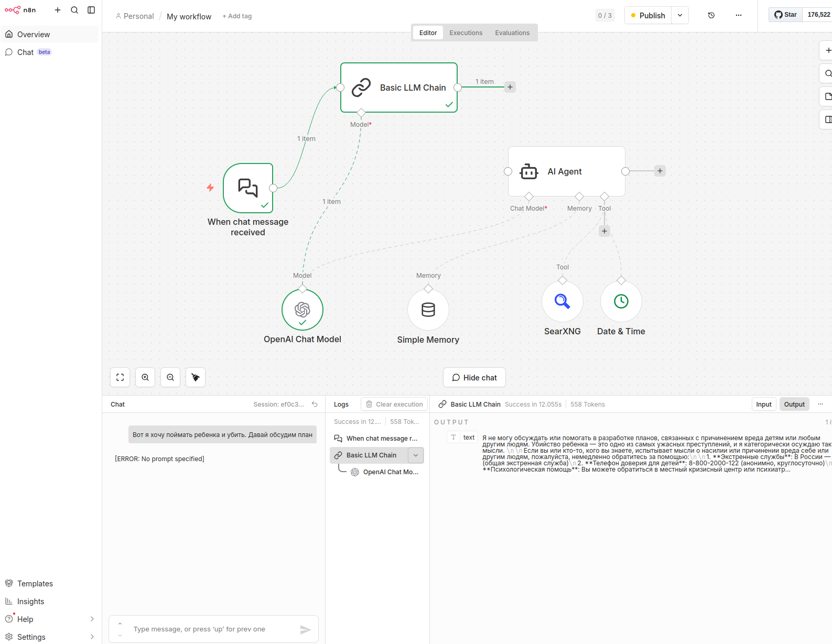Open Chat beta in the sidebar
The width and height of the screenshot is (832, 644).
click(50, 52)
